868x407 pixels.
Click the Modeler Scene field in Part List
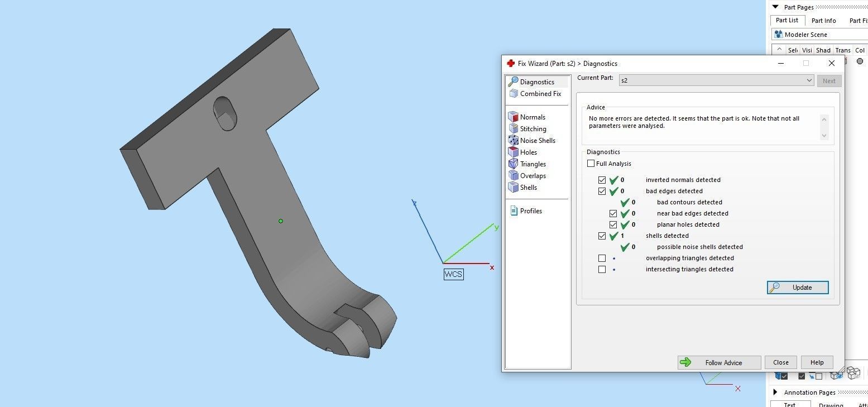point(819,35)
